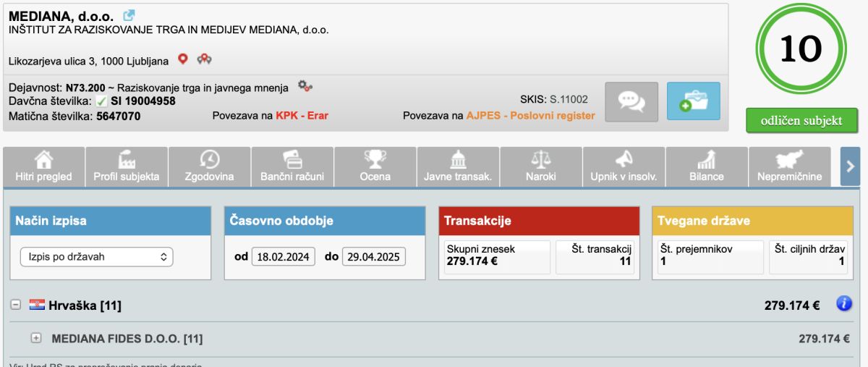Open the Izpis po državah dropdown
The height and width of the screenshot is (367, 868).
click(x=97, y=256)
